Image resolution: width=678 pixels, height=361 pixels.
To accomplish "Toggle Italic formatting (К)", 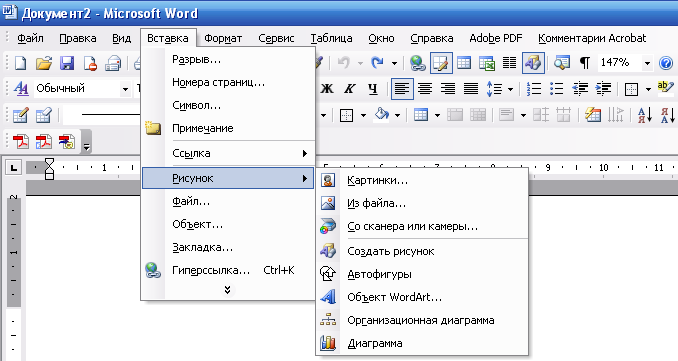I will tap(349, 89).
